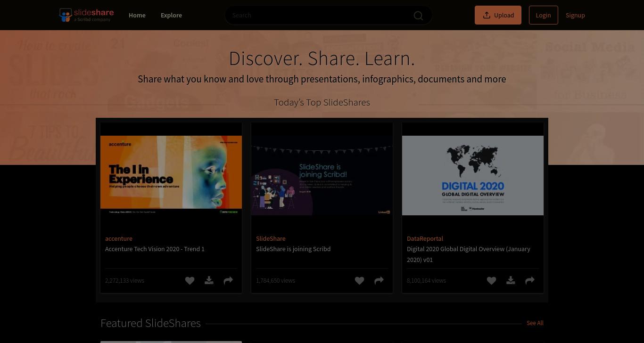Open SlideShare is joining Scribd title
Viewport: 644px width, 343px height.
293,249
